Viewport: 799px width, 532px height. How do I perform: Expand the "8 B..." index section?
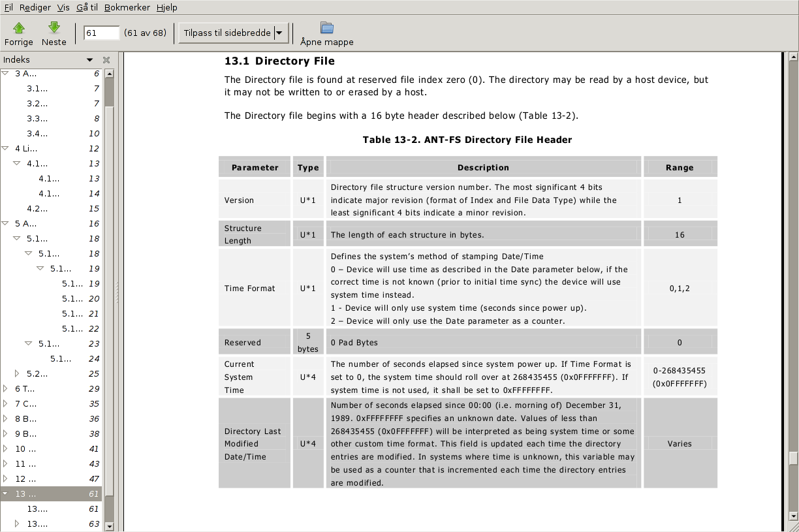[5, 418]
